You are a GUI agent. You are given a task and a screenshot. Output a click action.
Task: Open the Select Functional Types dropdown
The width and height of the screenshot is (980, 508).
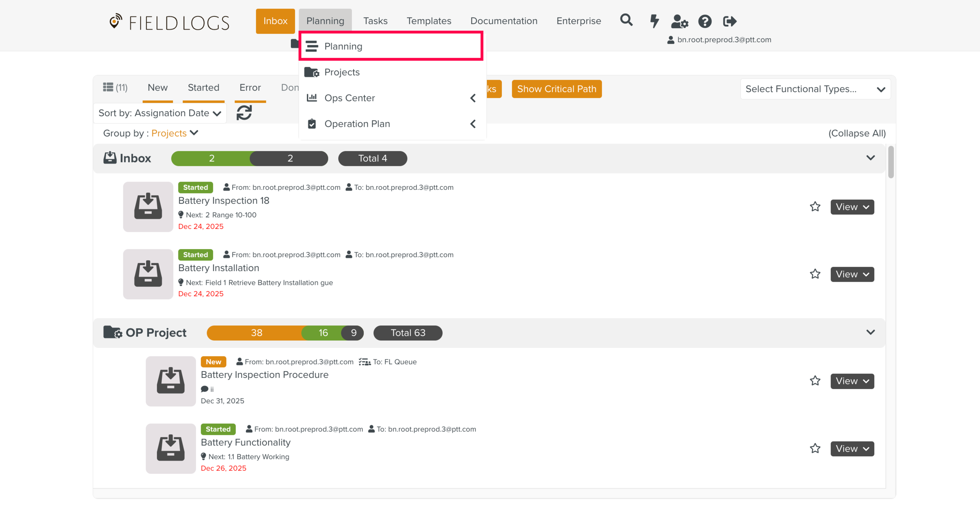pos(815,89)
